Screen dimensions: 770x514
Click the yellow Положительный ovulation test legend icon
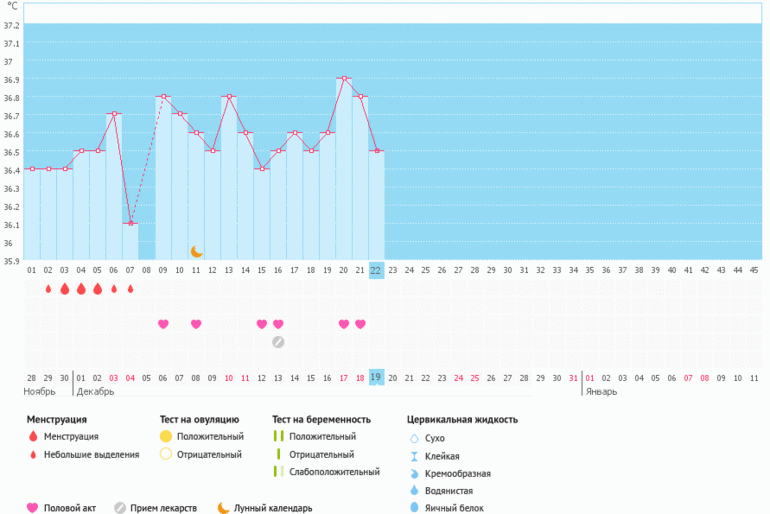tap(166, 437)
